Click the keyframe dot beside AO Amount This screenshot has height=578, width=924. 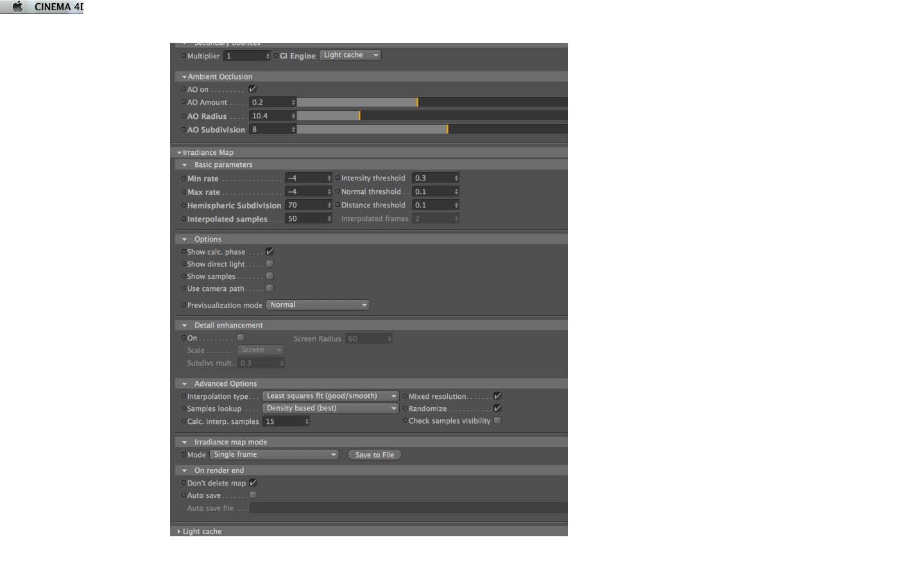184,102
